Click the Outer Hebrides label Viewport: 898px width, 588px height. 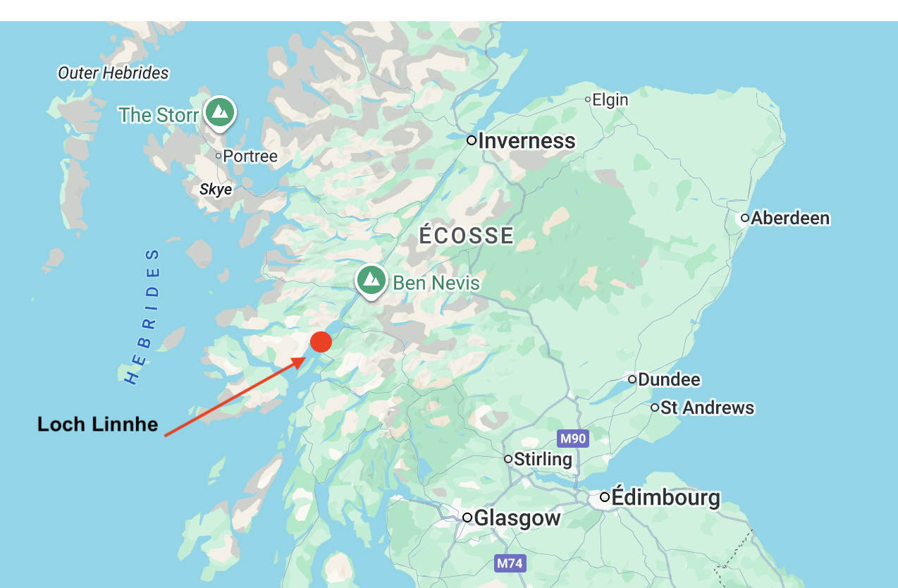(x=113, y=73)
